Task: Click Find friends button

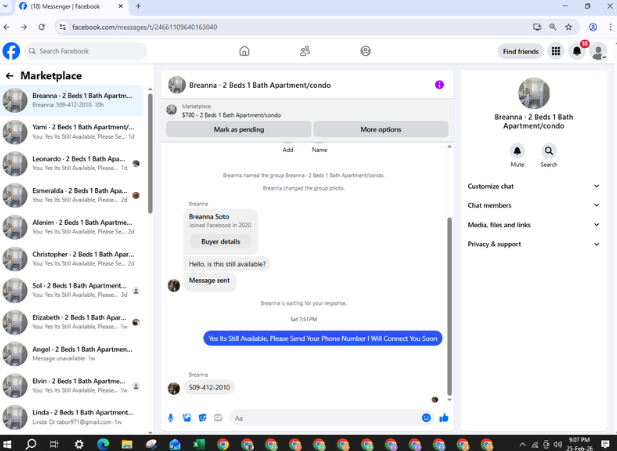Action: pos(520,51)
